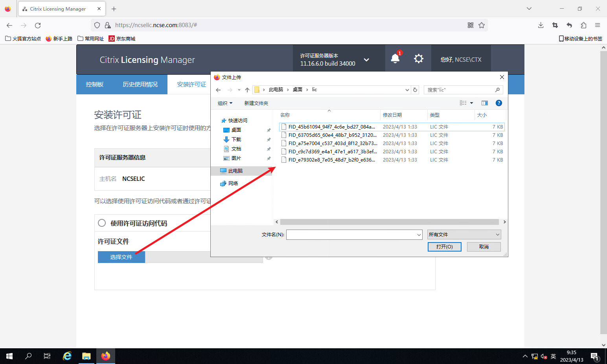Open settings via the gear icon
The image size is (607, 364).
coord(419,59)
